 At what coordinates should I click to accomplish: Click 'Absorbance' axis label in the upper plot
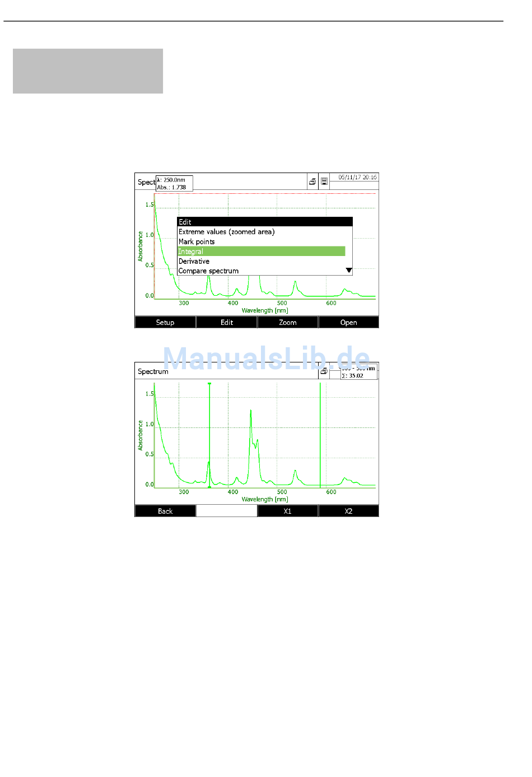[x=141, y=246]
